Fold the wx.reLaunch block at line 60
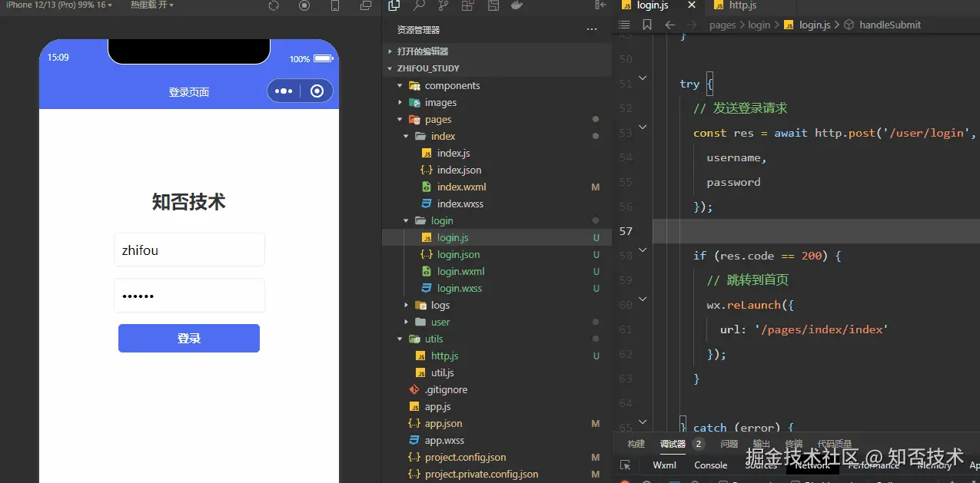This screenshot has height=483, width=980. coord(643,299)
